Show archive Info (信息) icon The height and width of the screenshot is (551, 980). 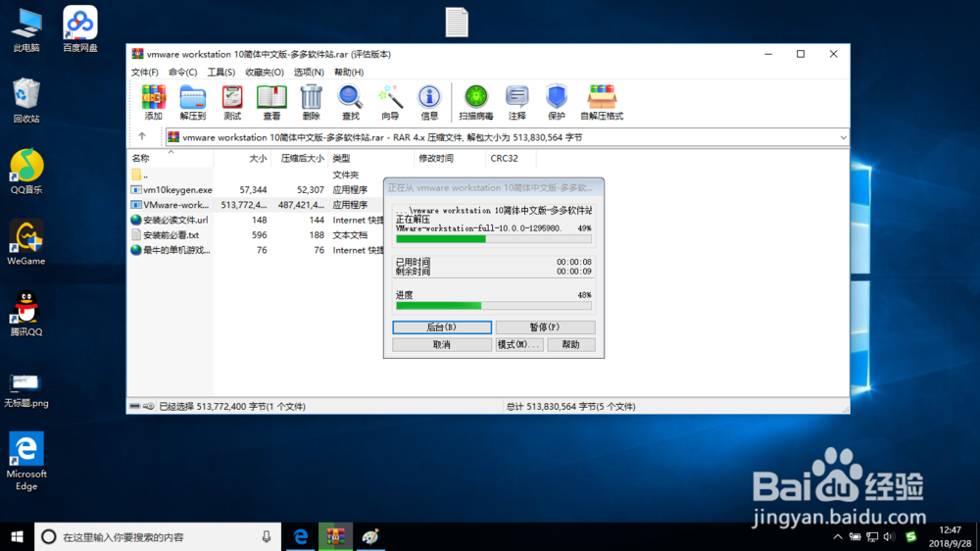pos(429,103)
